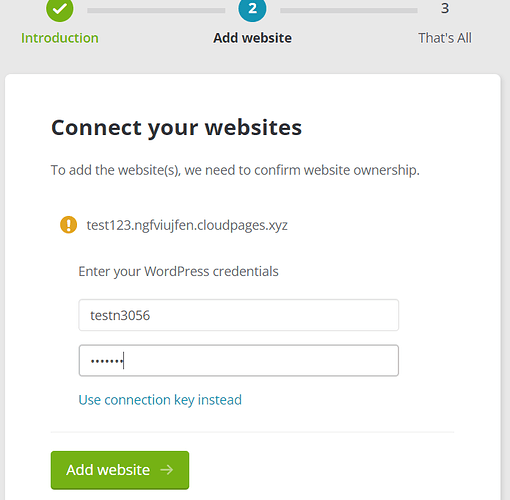The width and height of the screenshot is (510, 500).
Task: Click progress bar between steps 1 and 2
Action: pyautogui.click(x=156, y=11)
